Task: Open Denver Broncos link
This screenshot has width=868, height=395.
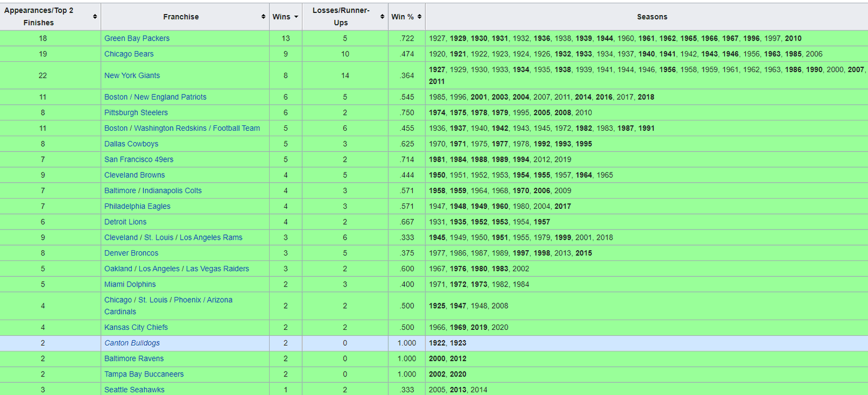Action: (131, 253)
